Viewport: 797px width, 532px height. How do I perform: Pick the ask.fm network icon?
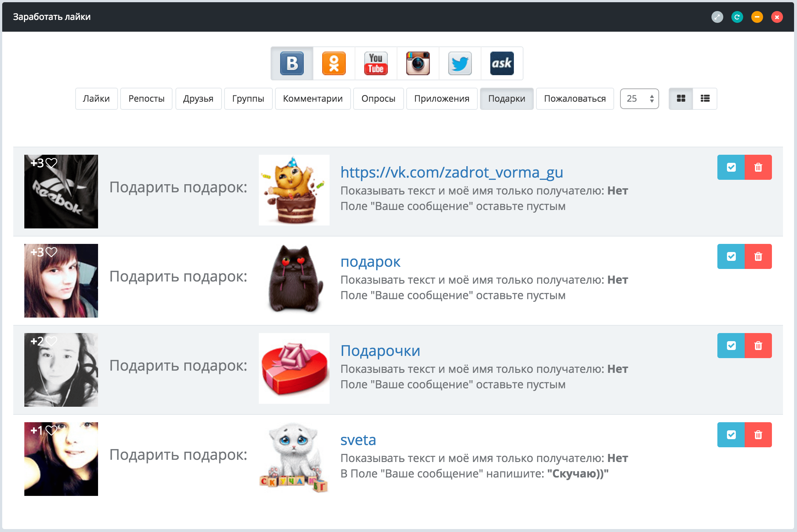click(x=502, y=63)
